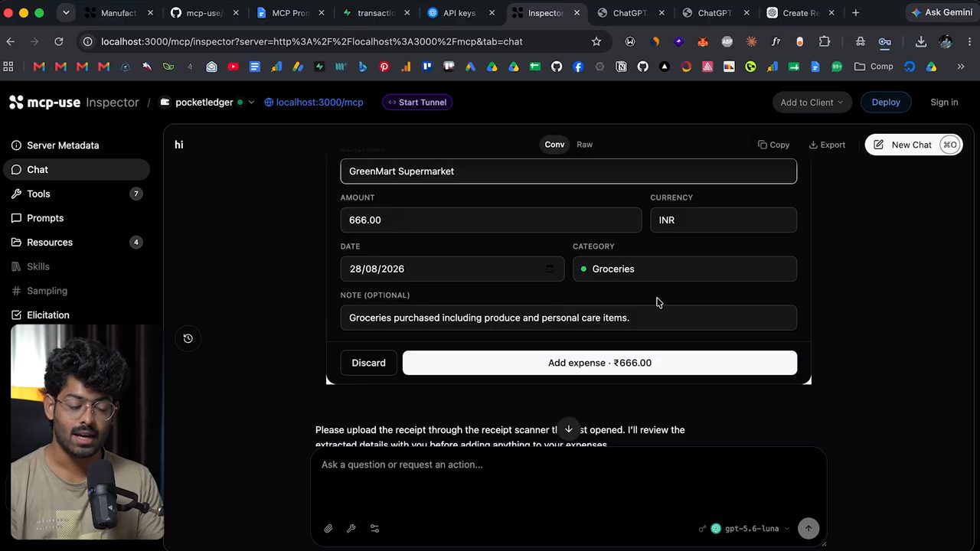Open the Add to Client dropdown
This screenshot has height=551, width=980.
pyautogui.click(x=812, y=102)
